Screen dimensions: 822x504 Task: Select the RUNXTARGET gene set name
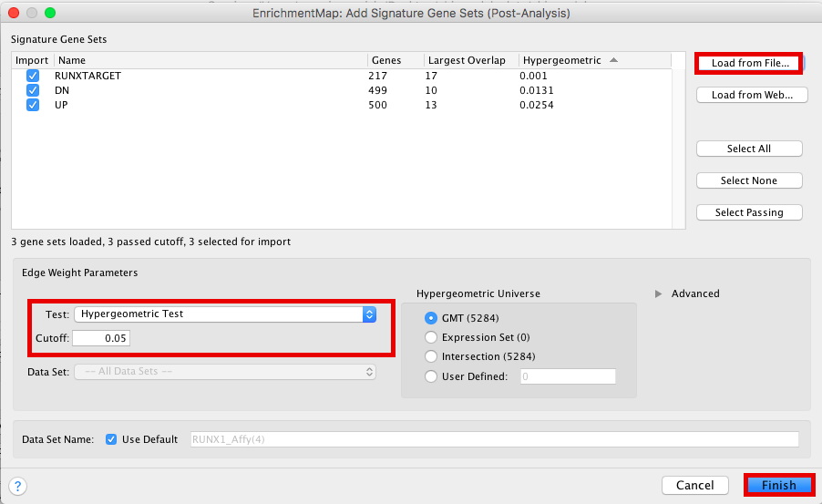point(87,76)
